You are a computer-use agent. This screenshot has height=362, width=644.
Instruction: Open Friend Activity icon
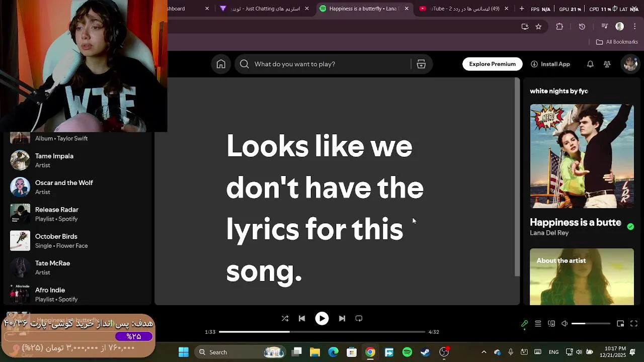click(607, 64)
